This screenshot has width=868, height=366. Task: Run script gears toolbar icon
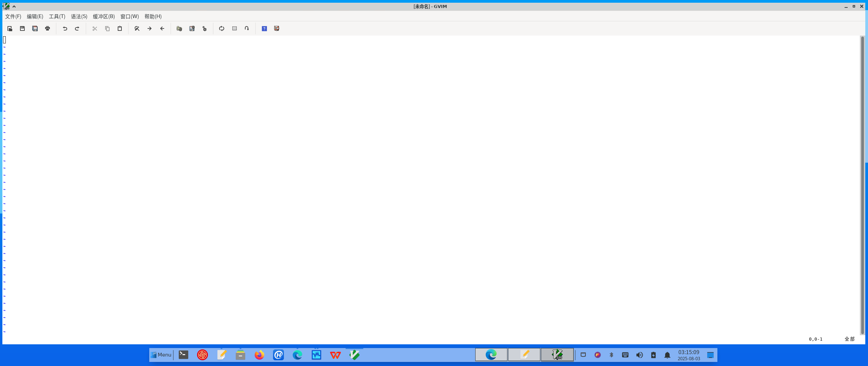[x=205, y=28]
